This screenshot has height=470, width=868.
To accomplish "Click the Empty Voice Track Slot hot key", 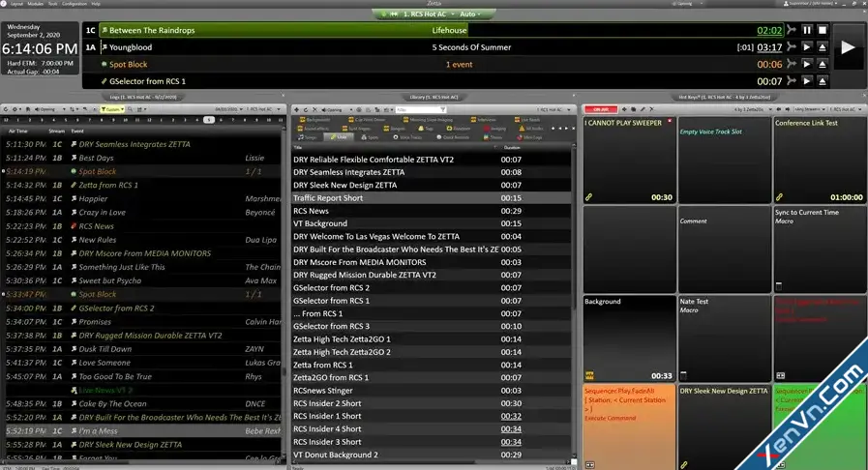I will [724, 160].
